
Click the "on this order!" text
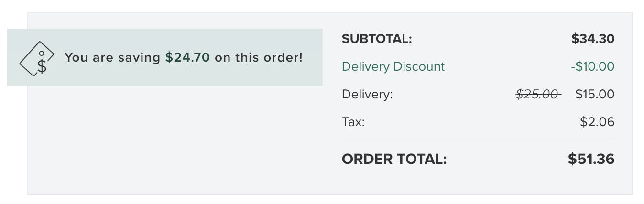coord(259,58)
